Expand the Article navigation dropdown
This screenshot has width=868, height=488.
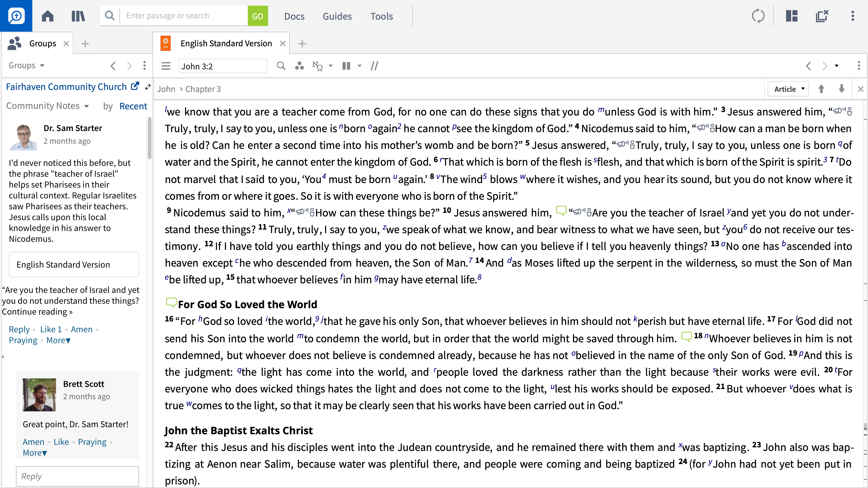pos(788,89)
